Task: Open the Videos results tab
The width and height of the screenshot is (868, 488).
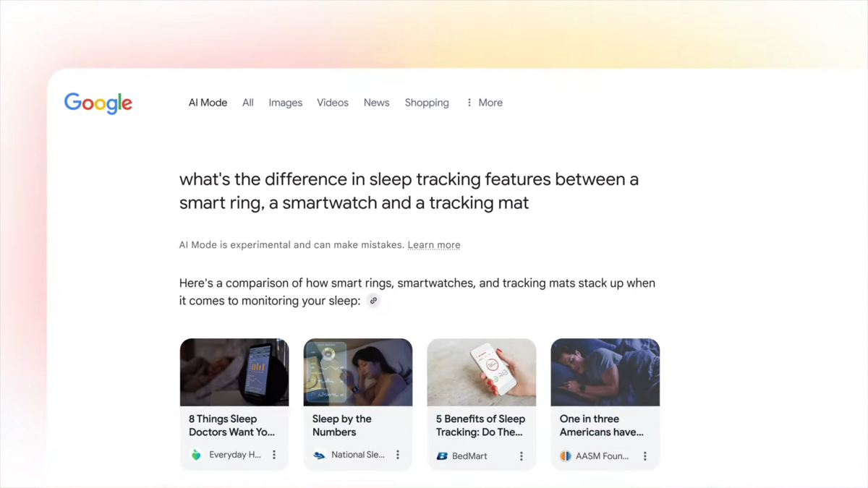Action: (332, 102)
